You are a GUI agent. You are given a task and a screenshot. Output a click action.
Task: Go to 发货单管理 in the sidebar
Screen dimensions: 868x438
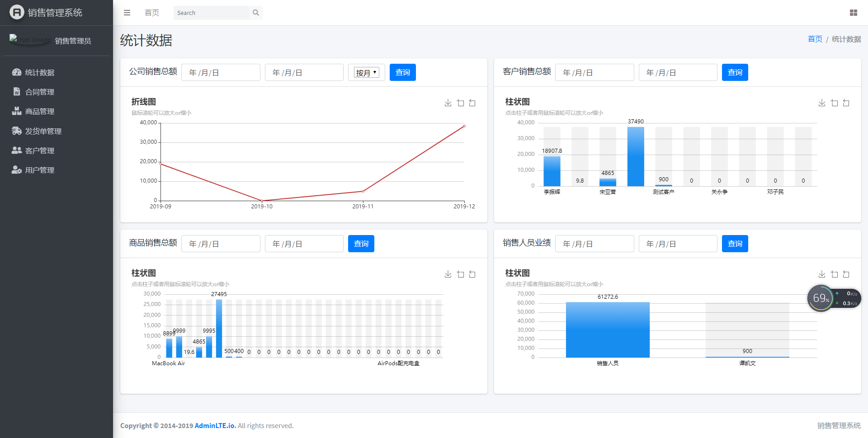pyautogui.click(x=43, y=131)
